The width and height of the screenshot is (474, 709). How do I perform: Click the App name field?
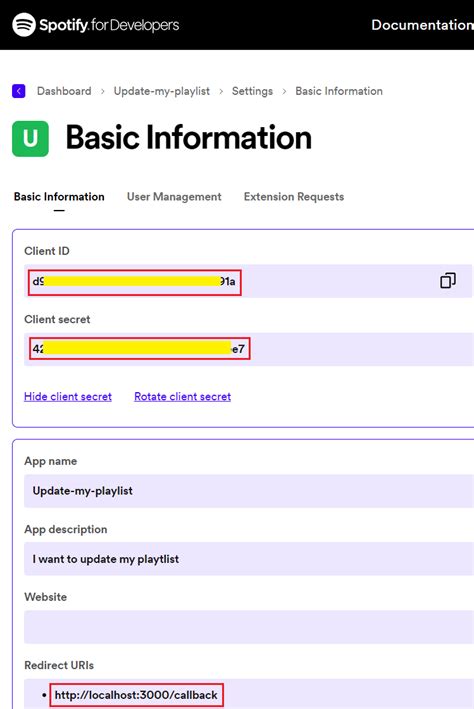249,491
